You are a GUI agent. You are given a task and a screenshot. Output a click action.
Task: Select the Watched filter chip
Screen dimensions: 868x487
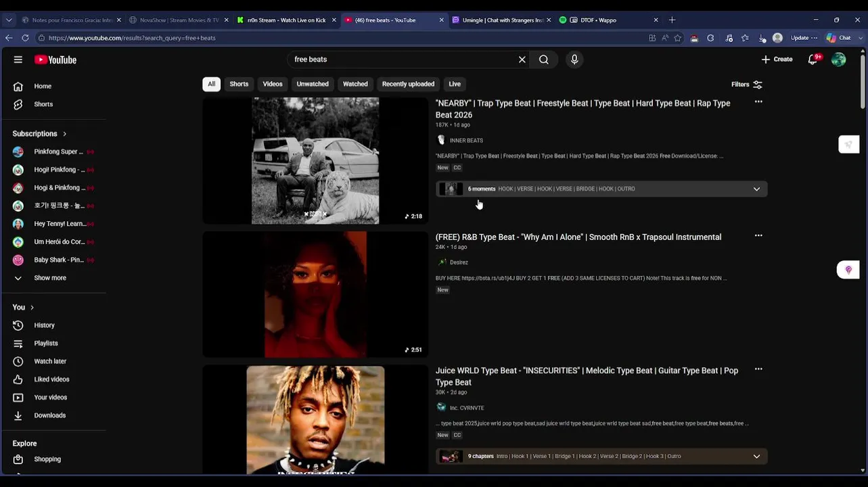(355, 84)
